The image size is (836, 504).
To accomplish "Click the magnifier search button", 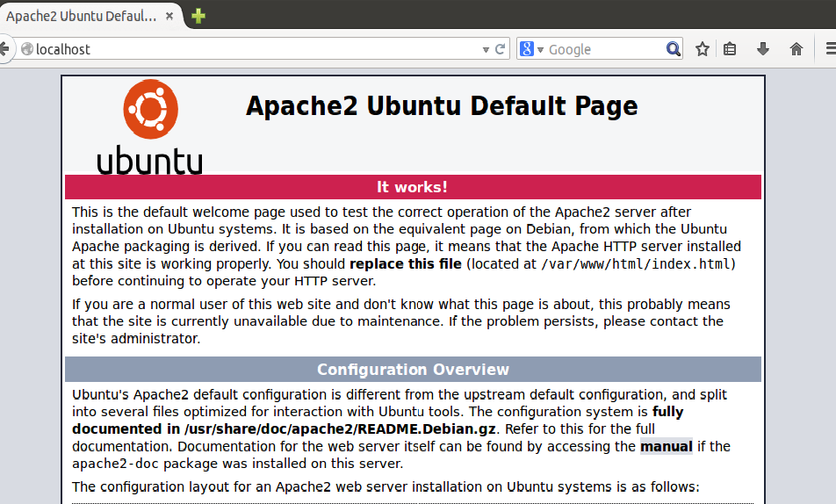I will tap(674, 49).
